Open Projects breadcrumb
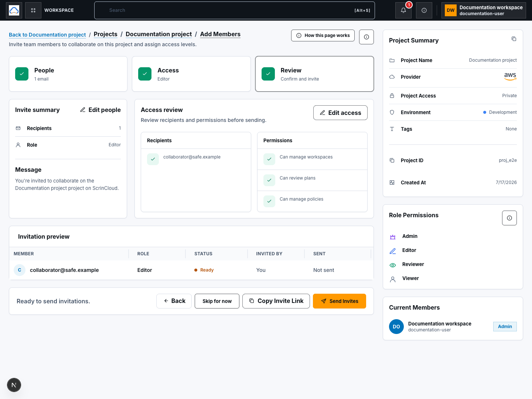 click(x=106, y=34)
